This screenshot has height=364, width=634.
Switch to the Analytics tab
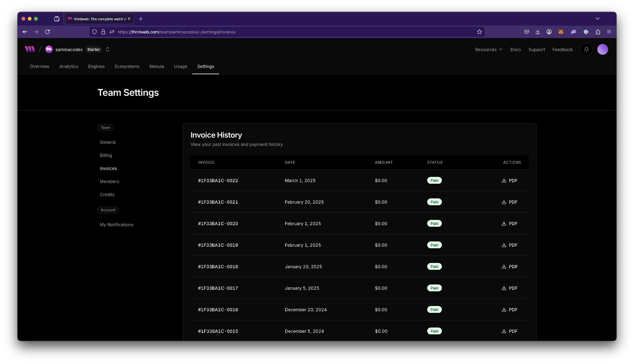click(69, 66)
